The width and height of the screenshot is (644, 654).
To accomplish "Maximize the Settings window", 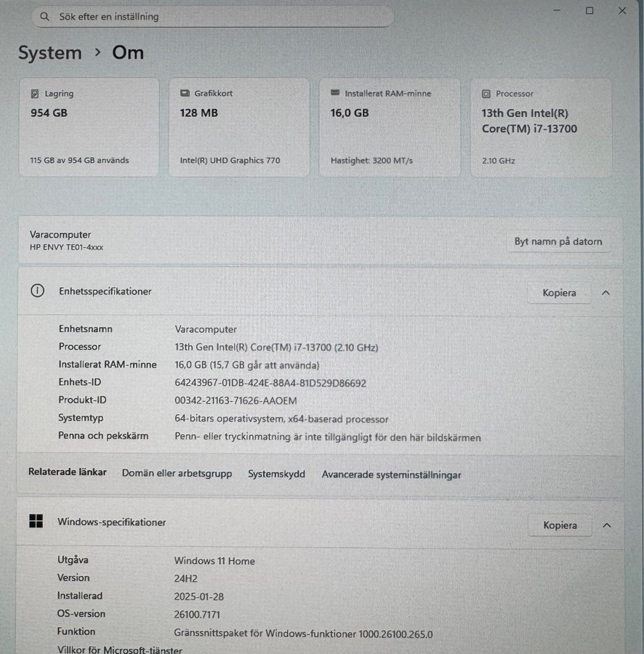I will pyautogui.click(x=589, y=11).
